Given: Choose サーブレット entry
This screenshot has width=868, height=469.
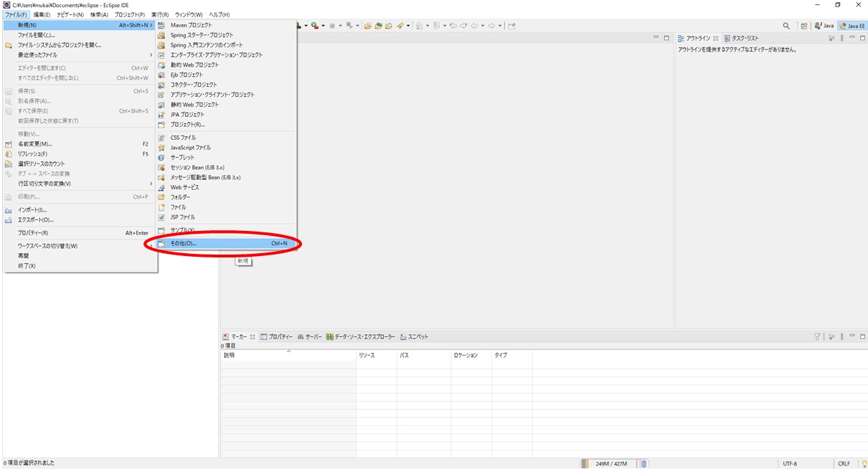Looking at the screenshot, I should pos(227,158).
